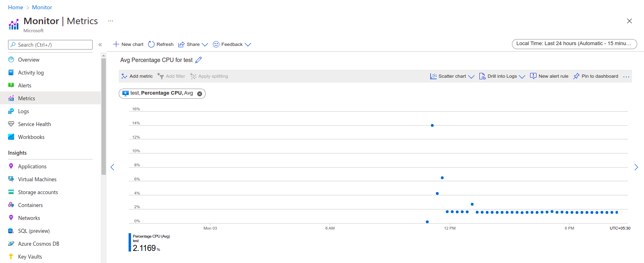Click the Service Health heart icon
644x263 pixels.
tap(11, 124)
